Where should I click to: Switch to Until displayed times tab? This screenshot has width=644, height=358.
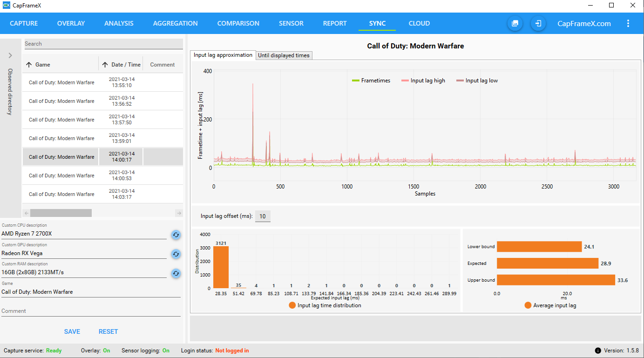pos(284,55)
